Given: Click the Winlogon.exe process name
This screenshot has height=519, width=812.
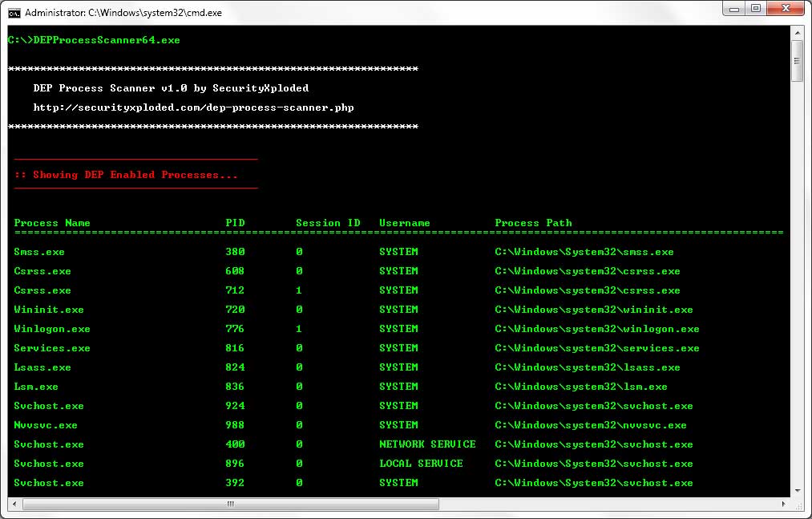Looking at the screenshot, I should [x=52, y=329].
